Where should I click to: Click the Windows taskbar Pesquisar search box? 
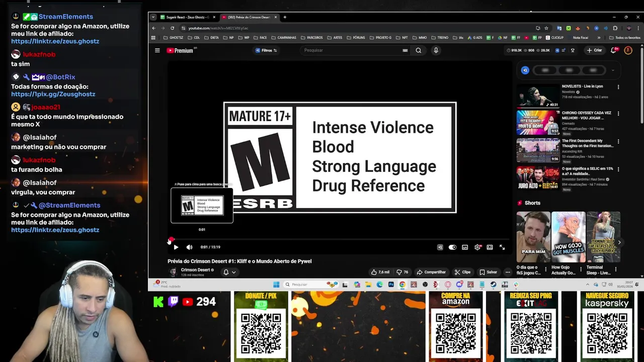point(312,285)
